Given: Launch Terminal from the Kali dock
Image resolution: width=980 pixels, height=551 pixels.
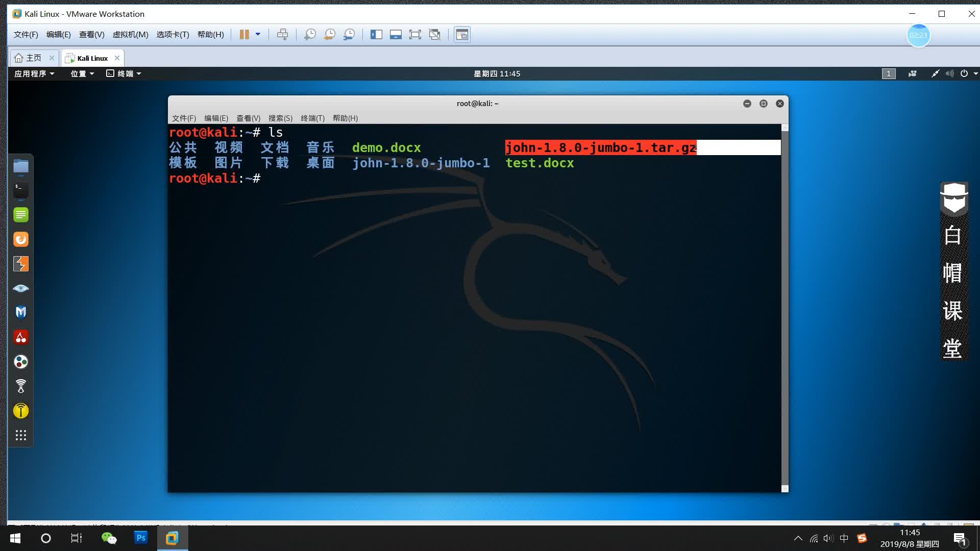Looking at the screenshot, I should point(21,190).
